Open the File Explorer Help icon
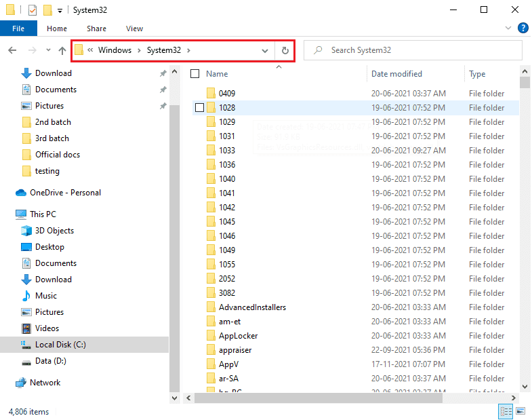The image size is (532, 420). (523, 28)
